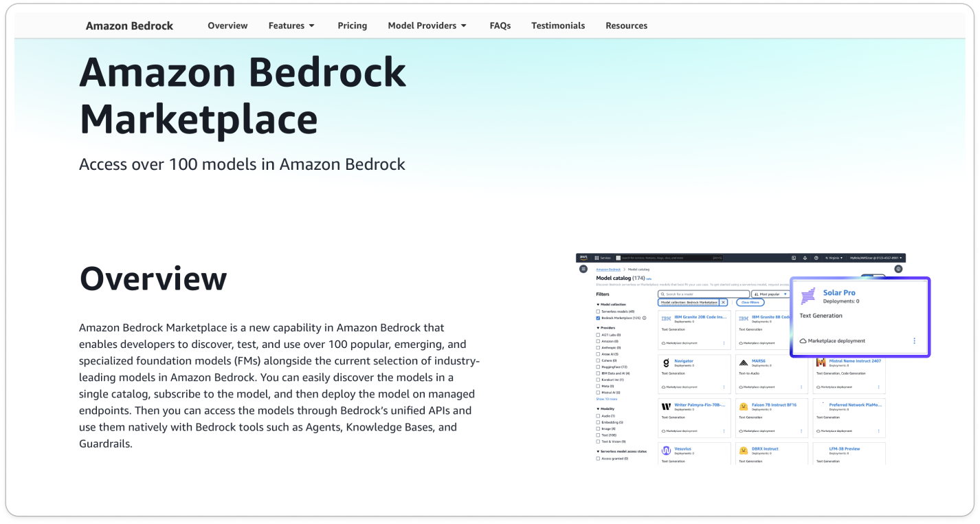The image size is (980, 524).
Task: Open the Most popular sort dropdown
Action: [x=770, y=294]
